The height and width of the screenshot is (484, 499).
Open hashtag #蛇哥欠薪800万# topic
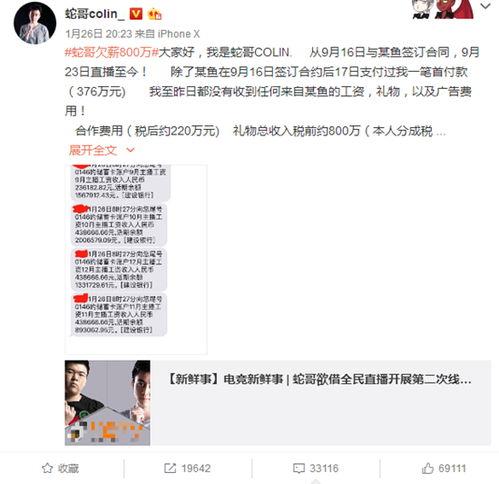(x=111, y=52)
